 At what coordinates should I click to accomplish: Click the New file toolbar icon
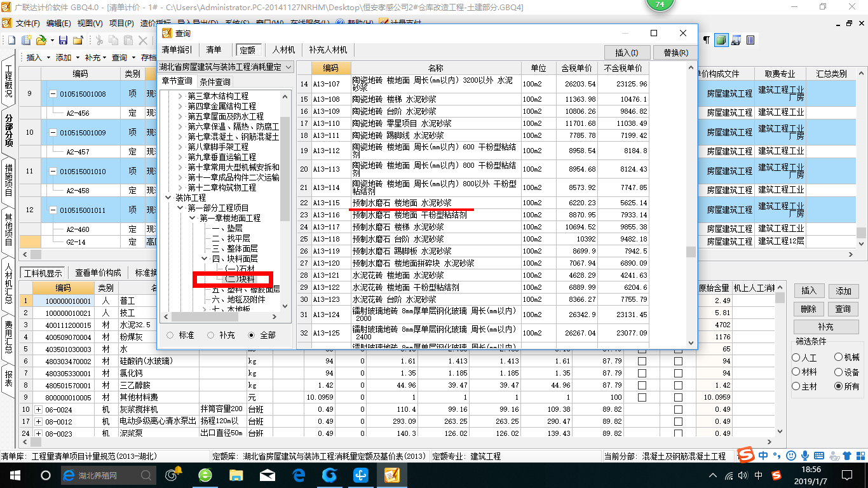click(11, 40)
